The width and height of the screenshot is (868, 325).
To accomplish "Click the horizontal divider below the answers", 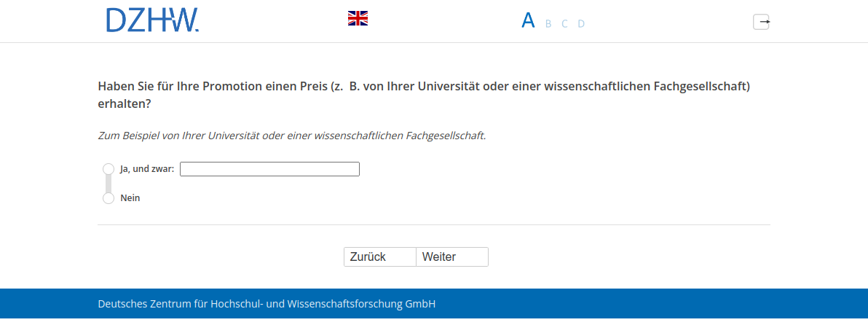I will 433,225.
